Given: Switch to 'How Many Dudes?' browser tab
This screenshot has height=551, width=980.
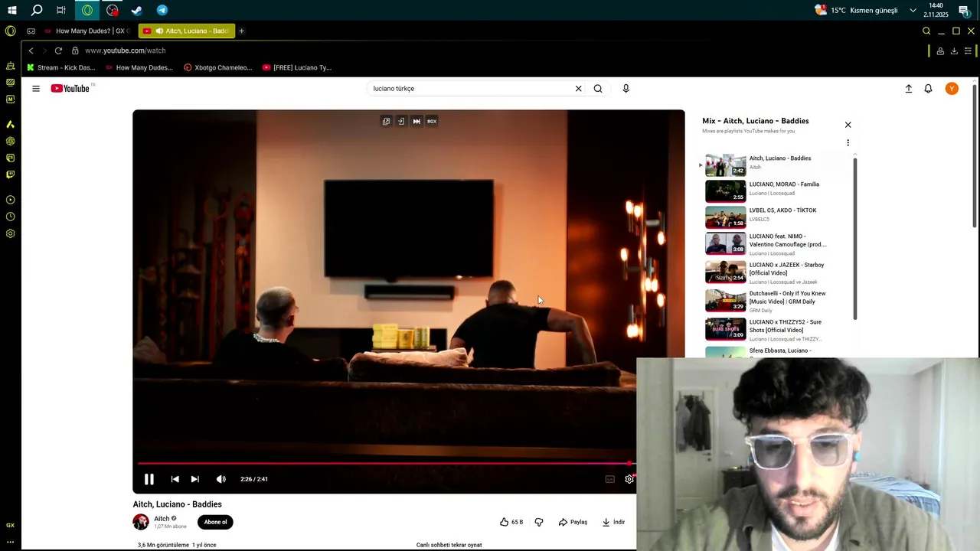Looking at the screenshot, I should pyautogui.click(x=87, y=31).
